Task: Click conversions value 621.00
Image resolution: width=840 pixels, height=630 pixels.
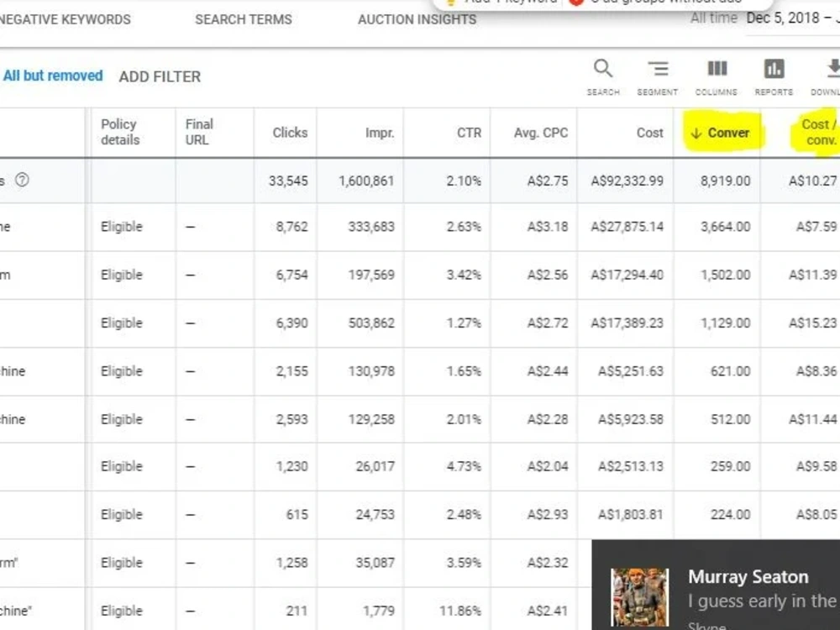Action: pyautogui.click(x=730, y=371)
